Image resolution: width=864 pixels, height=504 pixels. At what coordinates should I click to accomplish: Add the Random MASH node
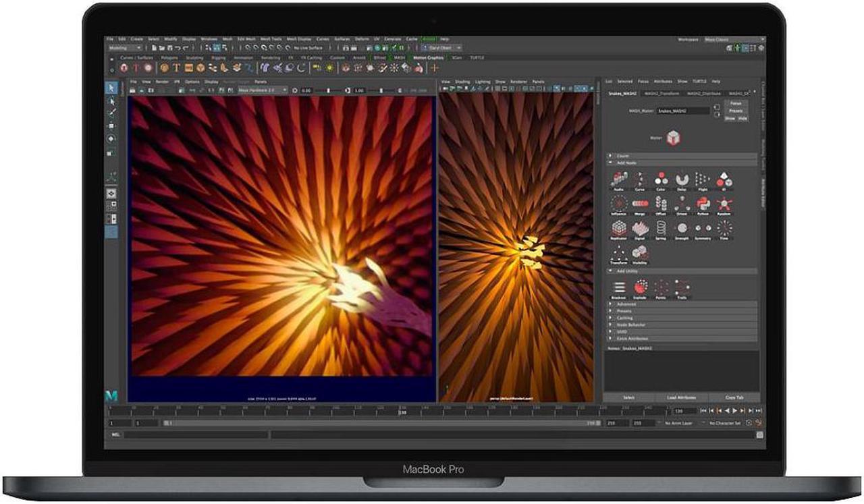tap(724, 204)
